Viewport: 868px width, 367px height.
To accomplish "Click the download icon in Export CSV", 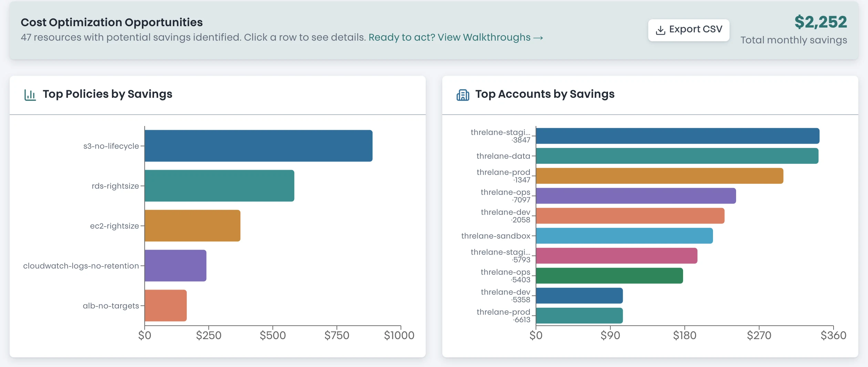I will pos(660,30).
